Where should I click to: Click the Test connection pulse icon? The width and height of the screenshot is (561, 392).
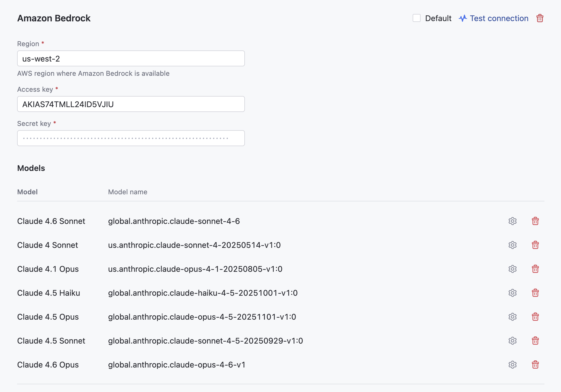coord(463,18)
